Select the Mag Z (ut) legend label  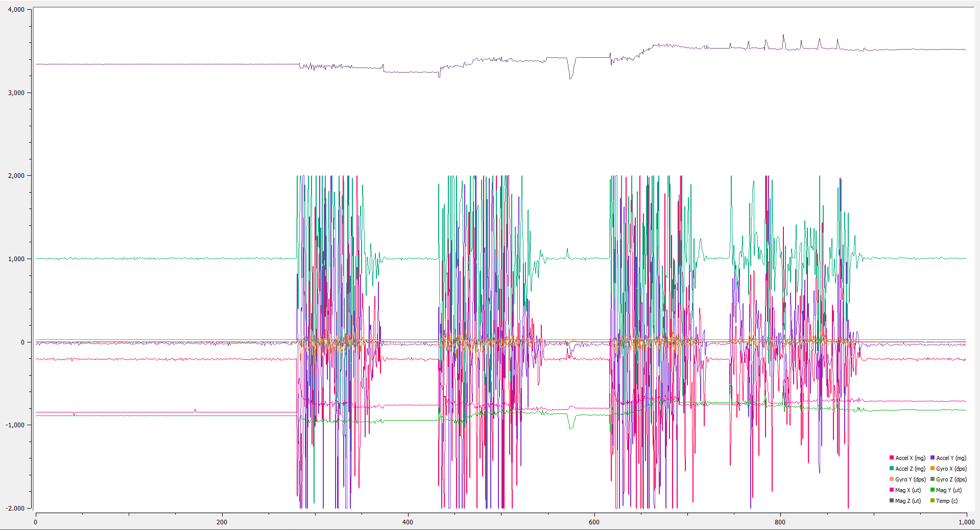tap(908, 501)
